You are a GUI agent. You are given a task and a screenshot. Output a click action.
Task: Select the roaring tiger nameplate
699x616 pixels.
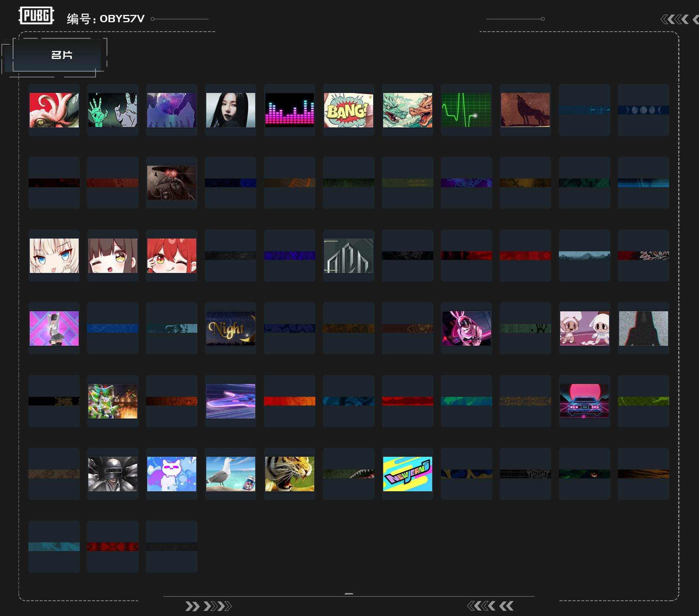[289, 474]
